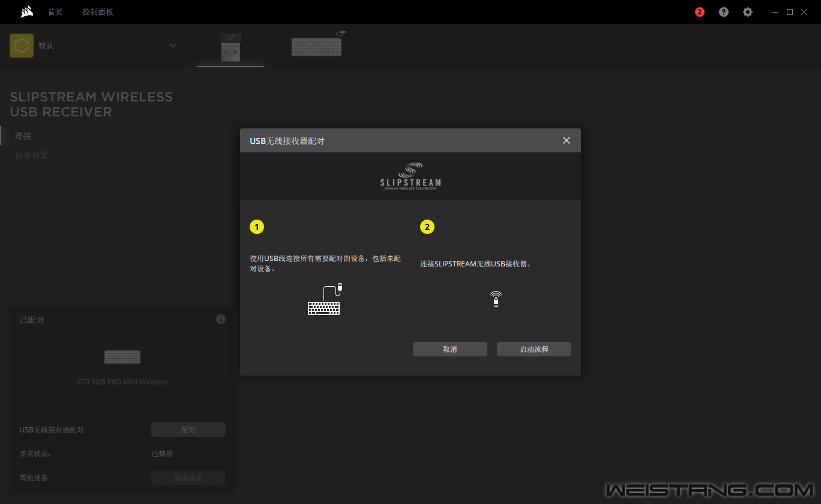Select the 连接 sidebar item
Screen dimensions: 821x504
click(x=23, y=136)
